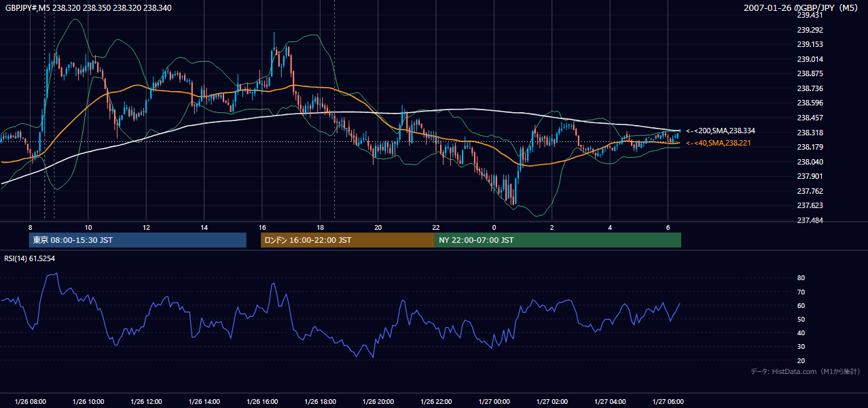This screenshot has width=868, height=408.
Task: Click the 1/26 22:00 bottom time label
Action: point(436,402)
